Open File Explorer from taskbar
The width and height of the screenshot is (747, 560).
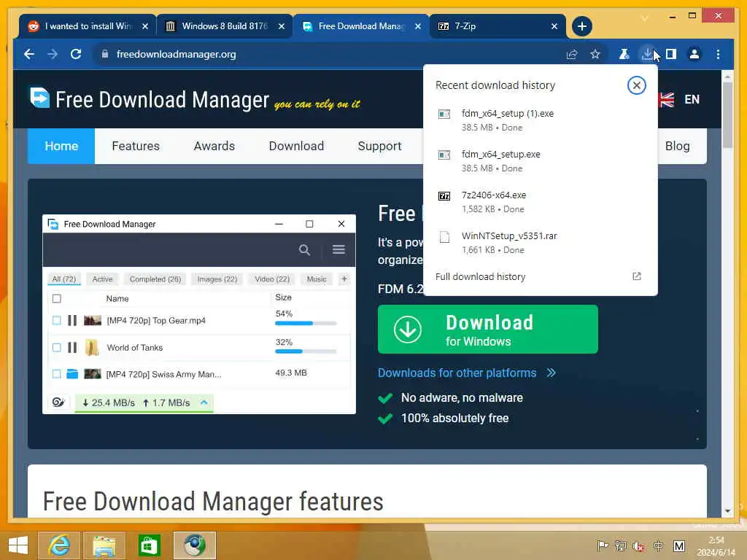coord(104,545)
